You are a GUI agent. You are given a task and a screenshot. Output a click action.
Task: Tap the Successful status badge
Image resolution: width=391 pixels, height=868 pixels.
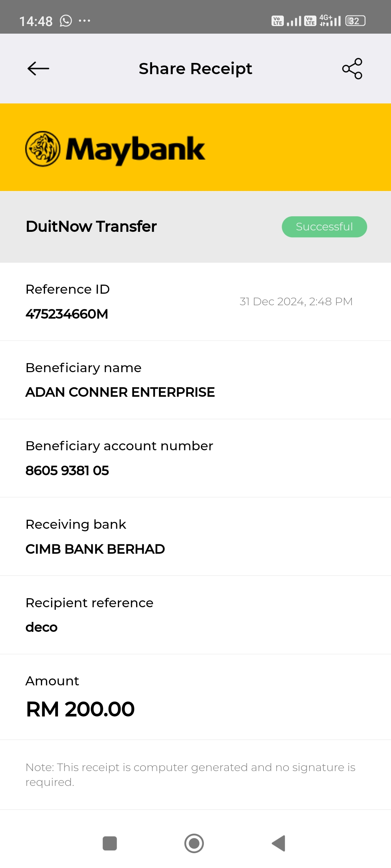click(324, 227)
